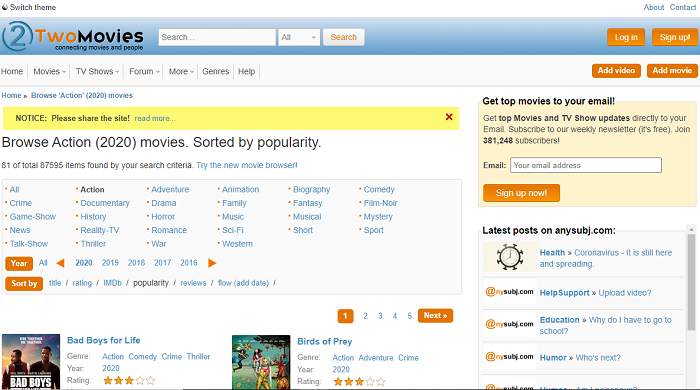Open the About link

click(654, 7)
